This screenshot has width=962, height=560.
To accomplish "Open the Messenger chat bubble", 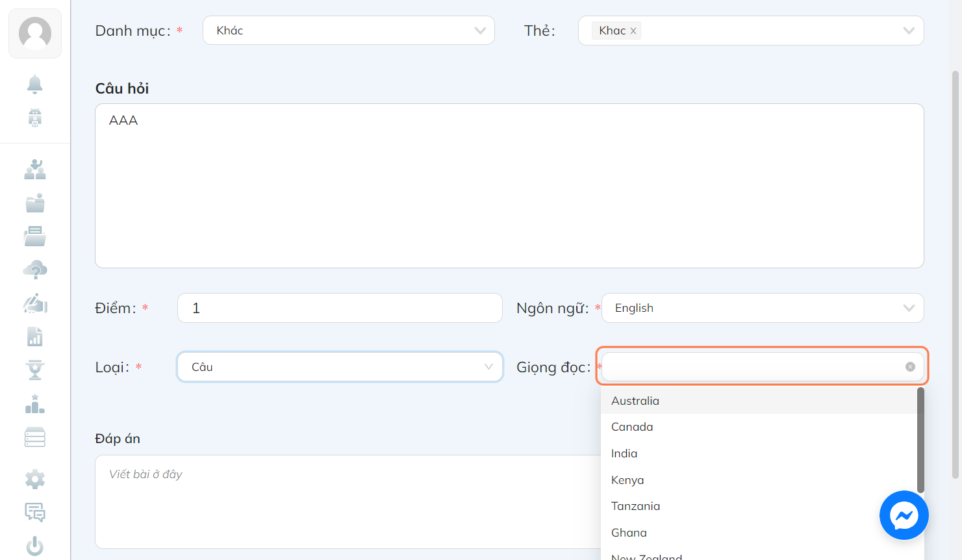I will click(x=904, y=515).
